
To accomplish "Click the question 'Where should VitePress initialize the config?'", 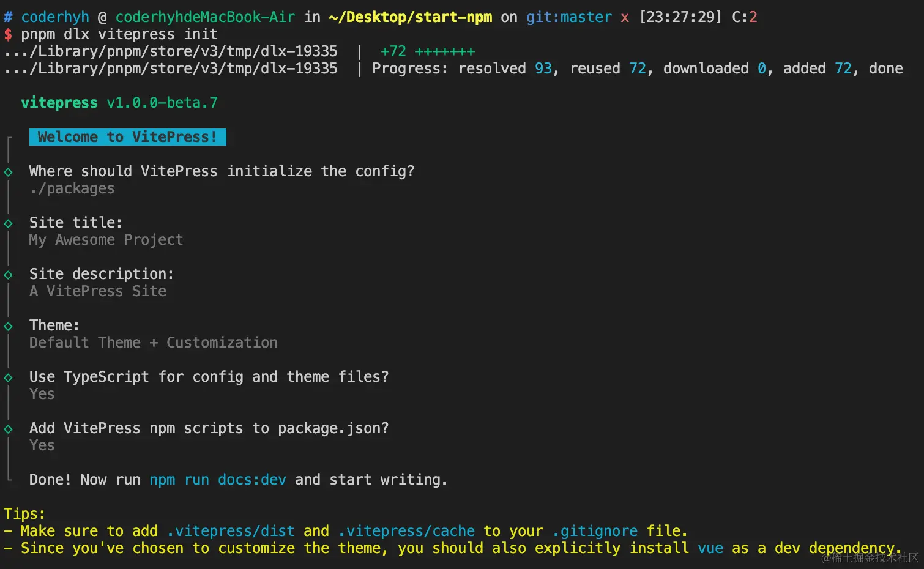I will (x=222, y=171).
